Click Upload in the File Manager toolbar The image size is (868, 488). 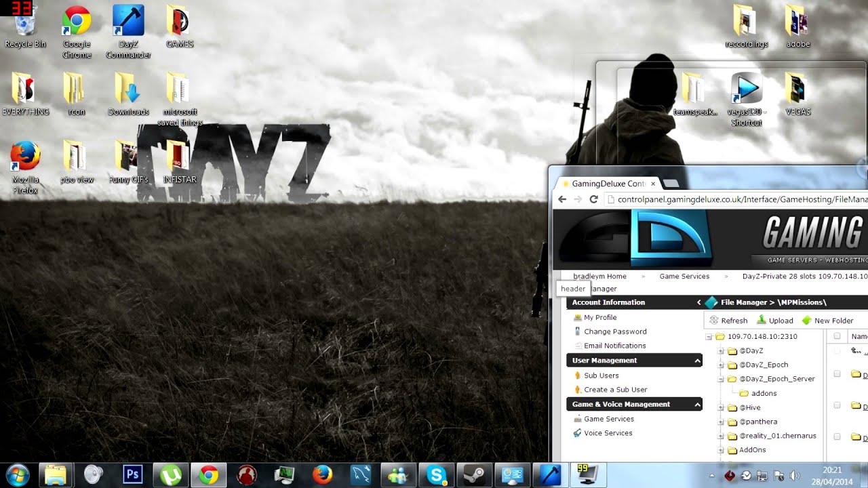tap(775, 321)
